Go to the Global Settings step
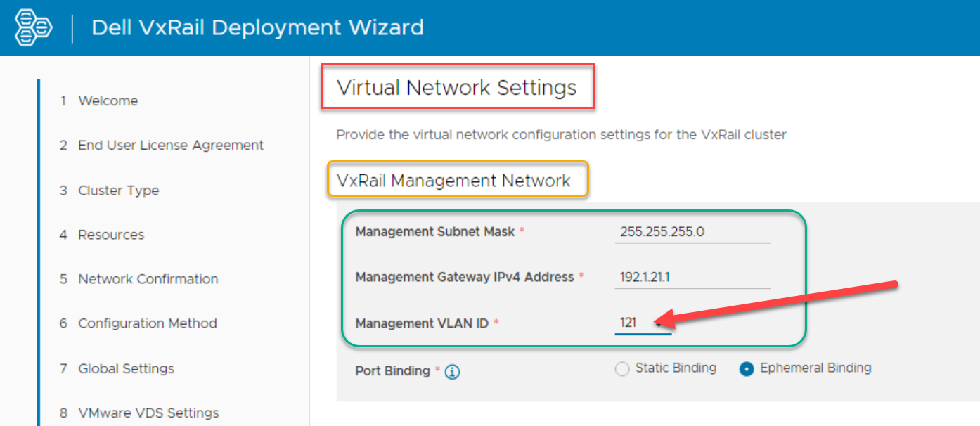980x426 pixels. pos(126,368)
